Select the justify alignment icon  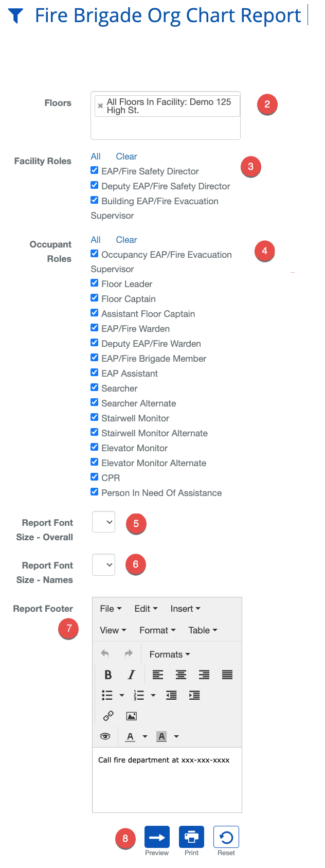(x=227, y=675)
